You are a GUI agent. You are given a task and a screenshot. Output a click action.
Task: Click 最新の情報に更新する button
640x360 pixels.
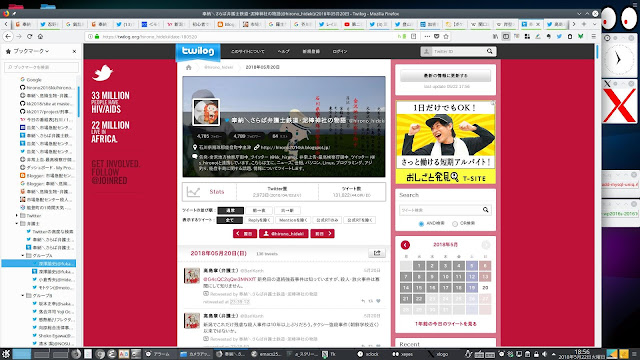point(445,76)
